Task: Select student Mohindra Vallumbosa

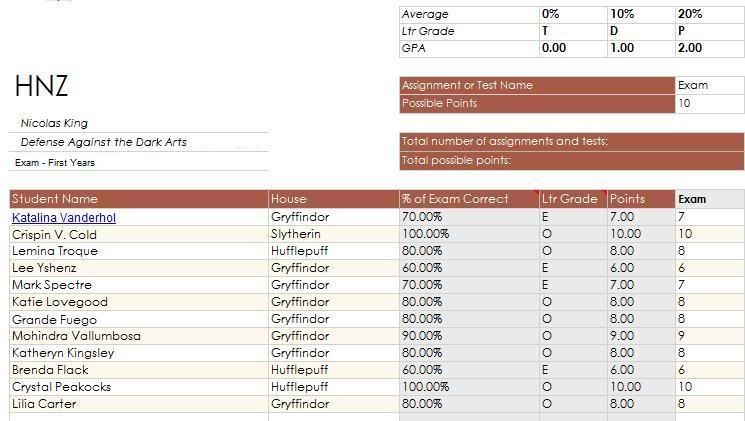Action: click(139, 336)
